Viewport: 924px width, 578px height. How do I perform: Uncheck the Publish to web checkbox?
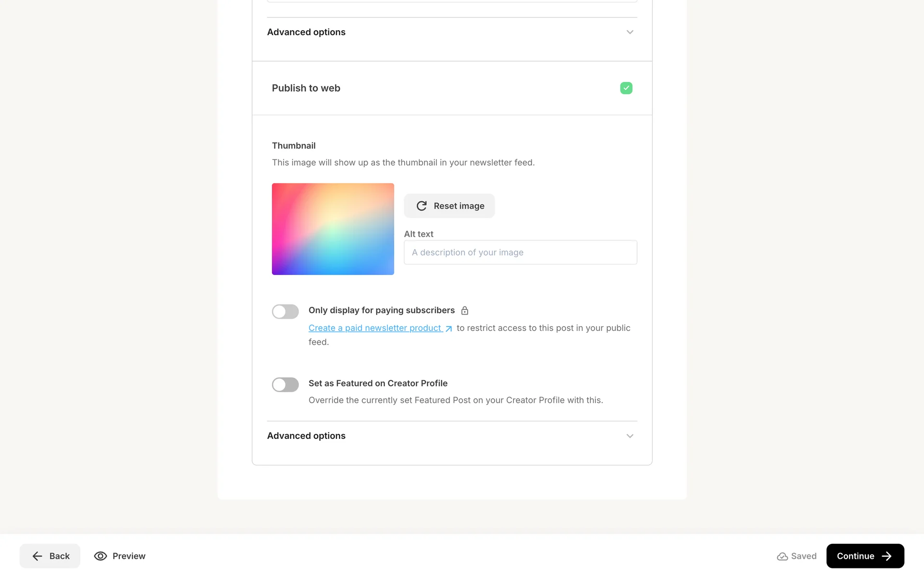tap(626, 88)
